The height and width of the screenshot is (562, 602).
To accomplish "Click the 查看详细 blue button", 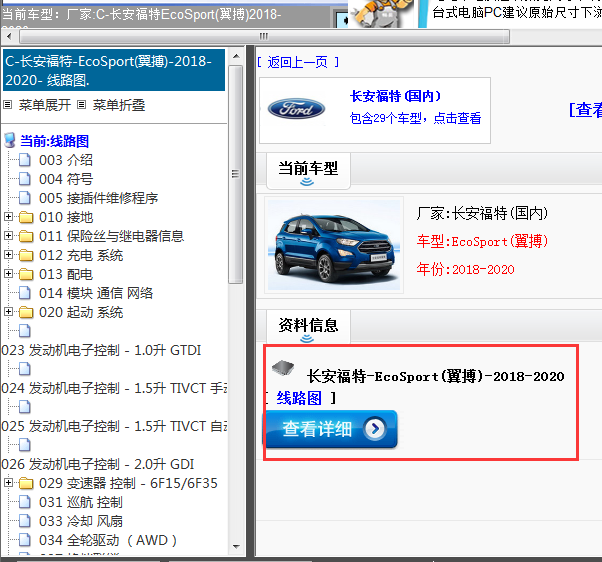I will point(330,429).
